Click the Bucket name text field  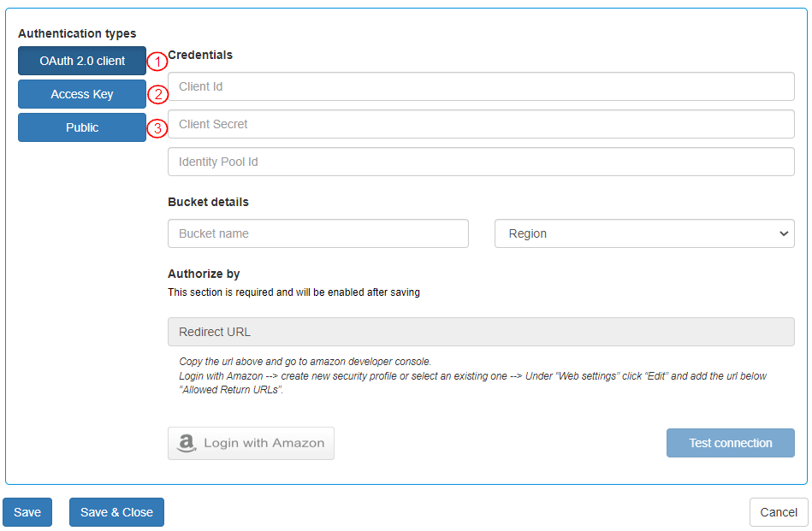pyautogui.click(x=317, y=233)
